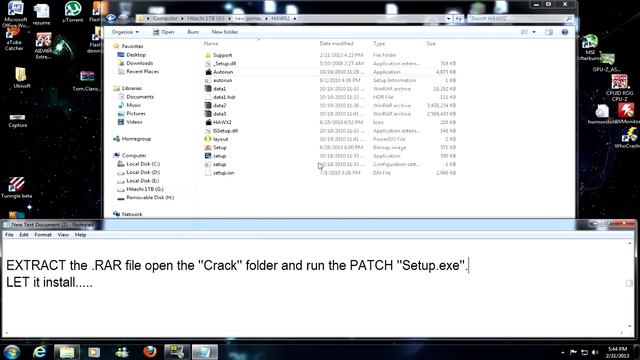
Task: Open the Tunngle beta desktop icon
Action: [16, 187]
